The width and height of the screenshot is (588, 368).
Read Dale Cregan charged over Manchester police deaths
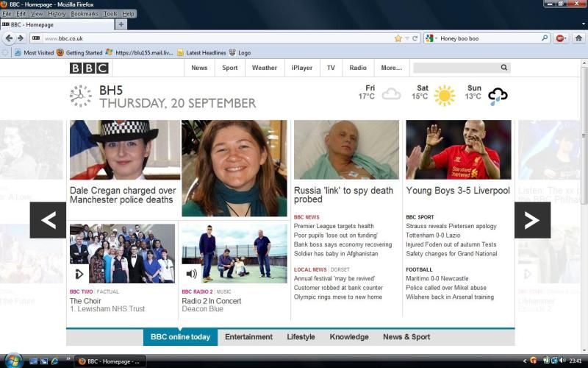point(123,195)
